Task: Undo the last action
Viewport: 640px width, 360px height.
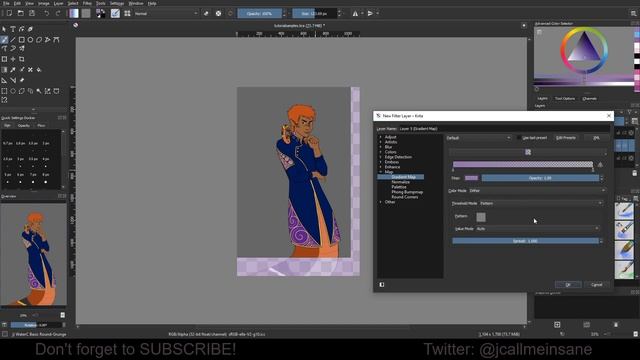Action: tap(47, 13)
